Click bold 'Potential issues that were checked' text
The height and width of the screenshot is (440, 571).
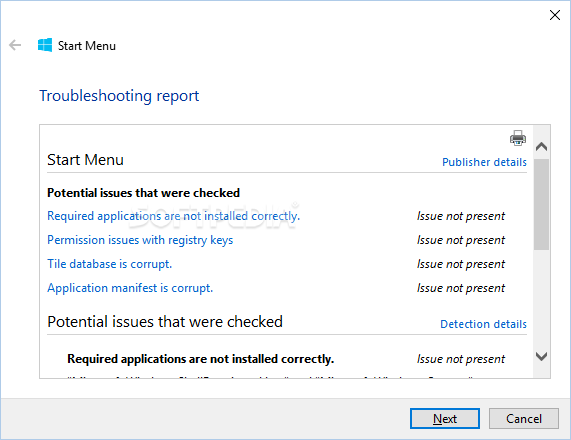(x=143, y=193)
